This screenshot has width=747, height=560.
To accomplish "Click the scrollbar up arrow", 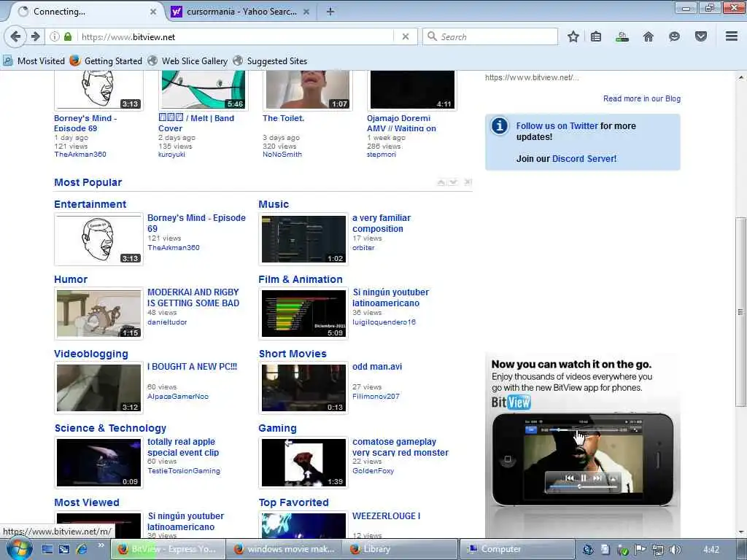I will (741, 77).
